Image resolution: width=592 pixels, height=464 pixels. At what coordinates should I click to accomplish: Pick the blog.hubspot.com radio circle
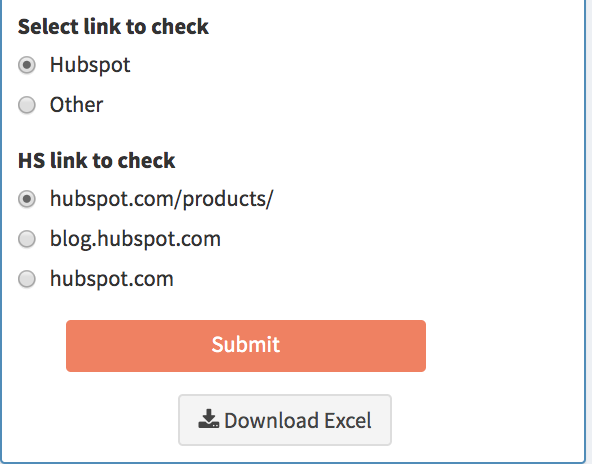coord(27,239)
